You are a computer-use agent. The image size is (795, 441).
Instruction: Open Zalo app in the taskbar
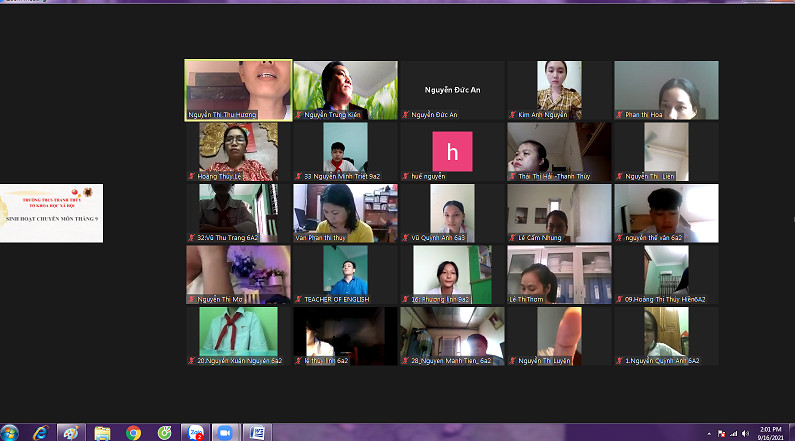(194, 432)
